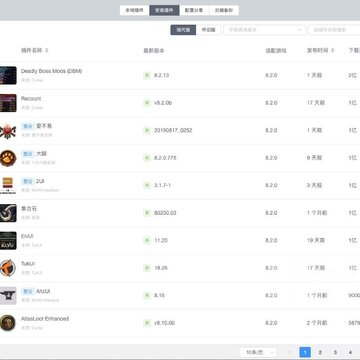
Task: Open the TukUI addon entry
Action: tap(28, 264)
